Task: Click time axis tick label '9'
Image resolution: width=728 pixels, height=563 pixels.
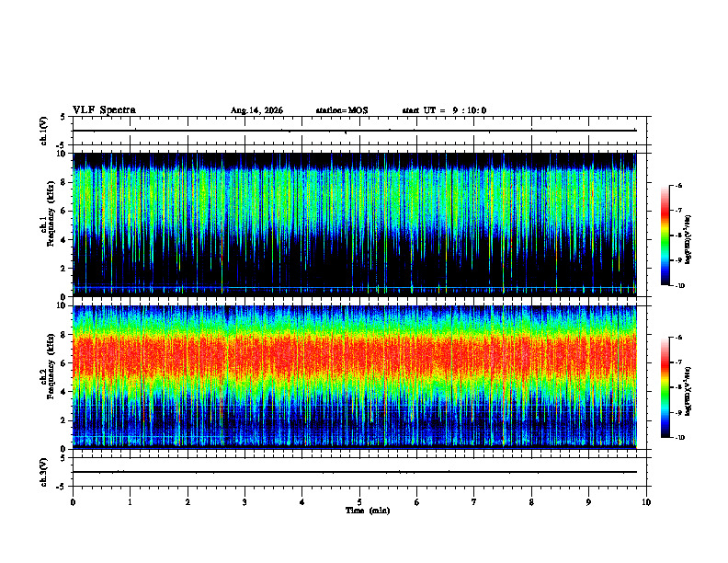Action: click(588, 502)
